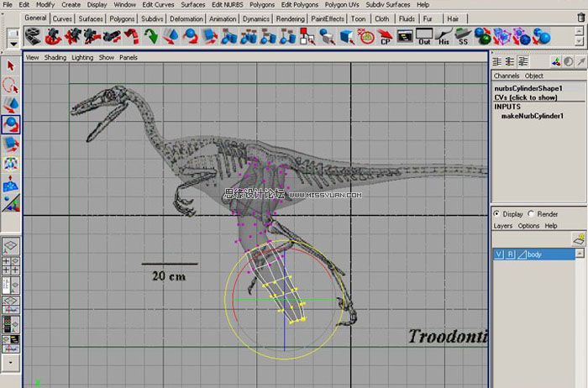Viewport: 588px width, 388px height.
Task: Create a new layer with icon
Action: pos(578,239)
